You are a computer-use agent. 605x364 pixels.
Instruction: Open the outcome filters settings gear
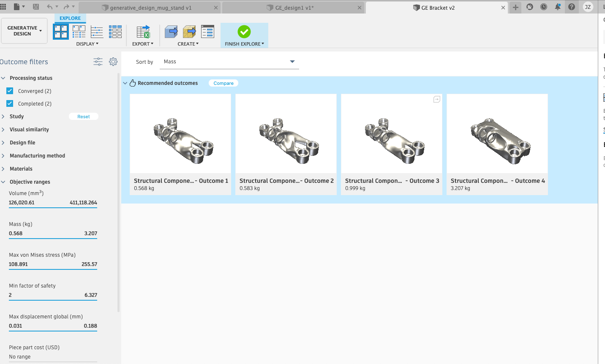coord(113,62)
